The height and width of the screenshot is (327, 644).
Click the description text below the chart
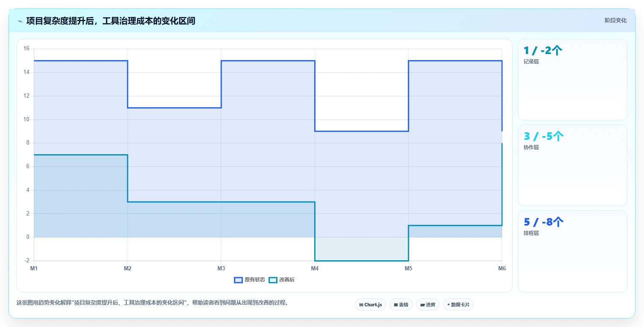click(152, 302)
